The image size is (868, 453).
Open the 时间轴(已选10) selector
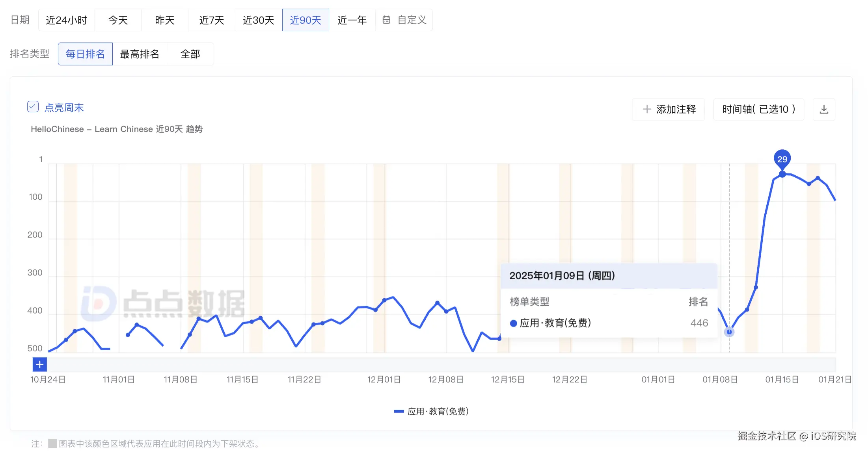(758, 110)
